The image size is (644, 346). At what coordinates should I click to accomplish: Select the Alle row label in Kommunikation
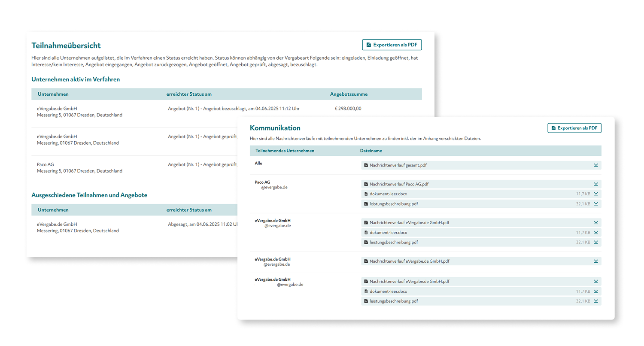258,163
